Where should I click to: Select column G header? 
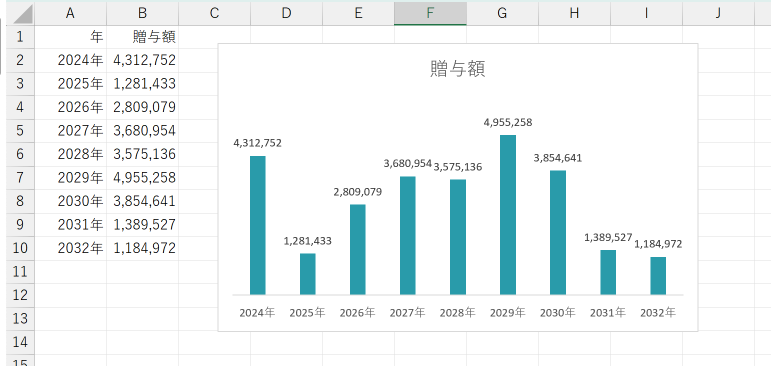tap(502, 14)
